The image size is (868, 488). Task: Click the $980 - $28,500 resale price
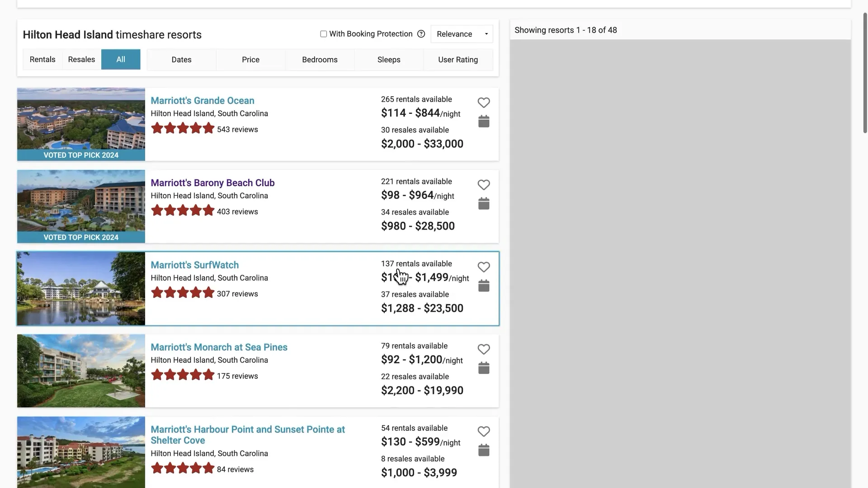pos(418,226)
